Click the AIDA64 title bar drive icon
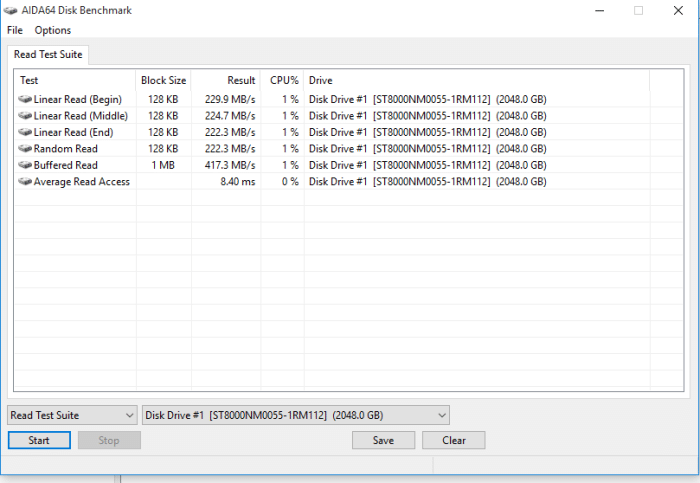 tap(11, 10)
